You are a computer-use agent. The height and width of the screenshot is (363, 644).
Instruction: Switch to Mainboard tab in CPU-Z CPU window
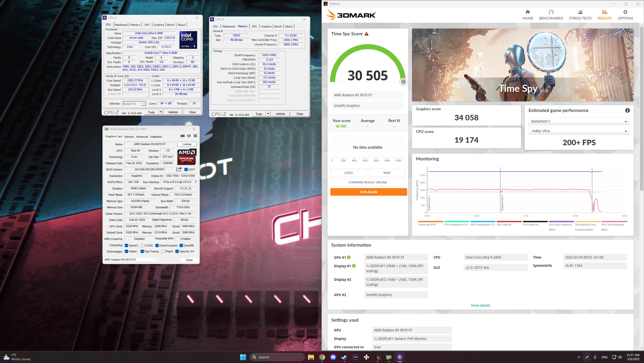tap(121, 25)
